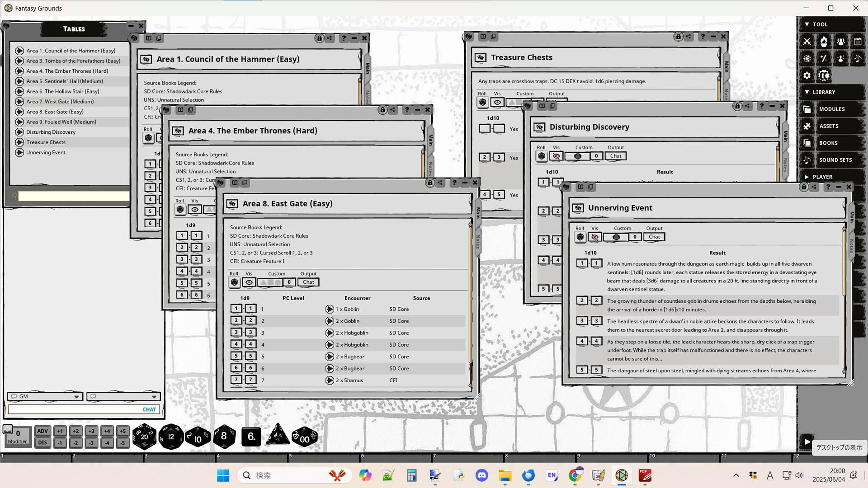Switch to Main tab on Area 4 Ember Thrones
Screen dimensions: 868x488
coord(431,140)
